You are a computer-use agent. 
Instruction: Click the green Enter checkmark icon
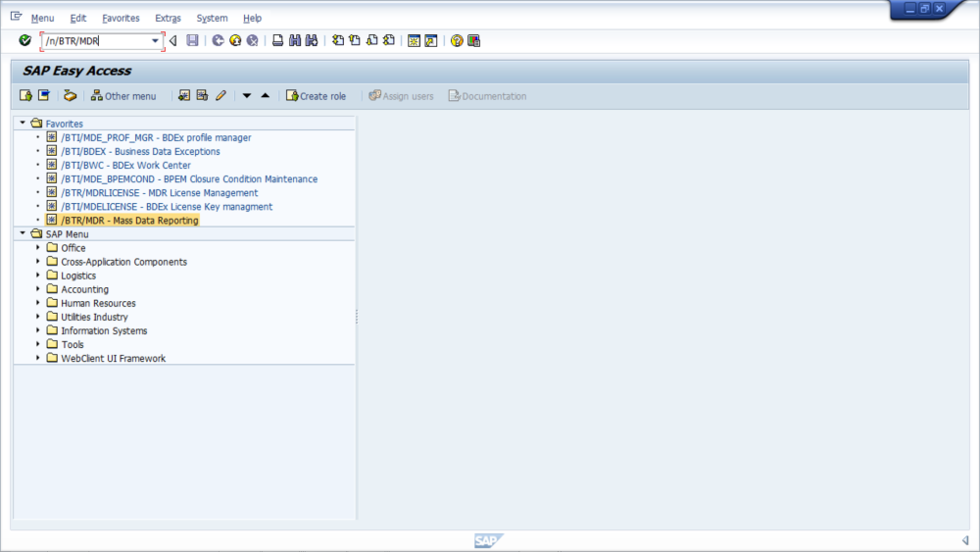point(25,40)
